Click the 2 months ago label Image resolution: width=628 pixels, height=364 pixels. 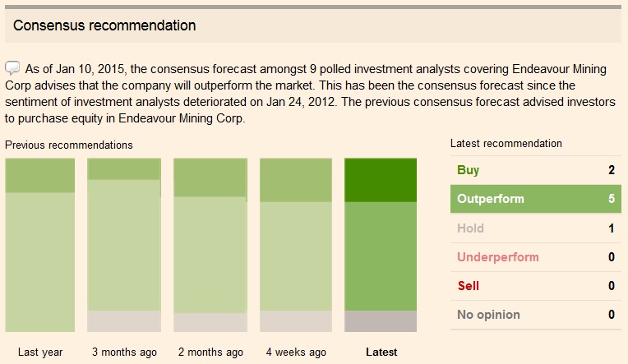click(210, 352)
